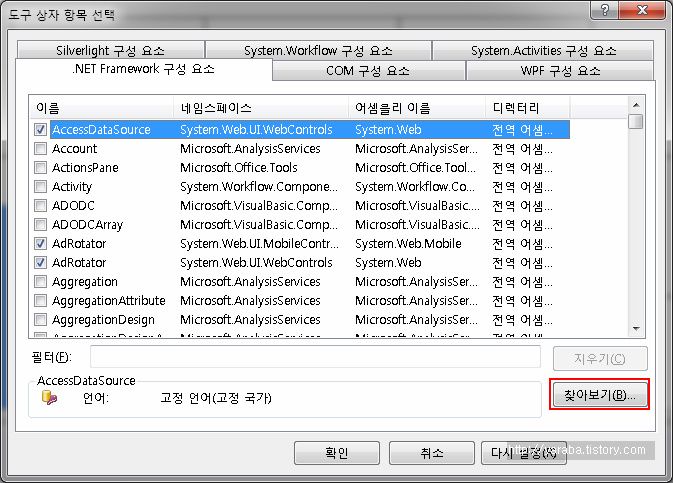
Task: Sort by 네임스페이스 column header
Action: point(261,108)
